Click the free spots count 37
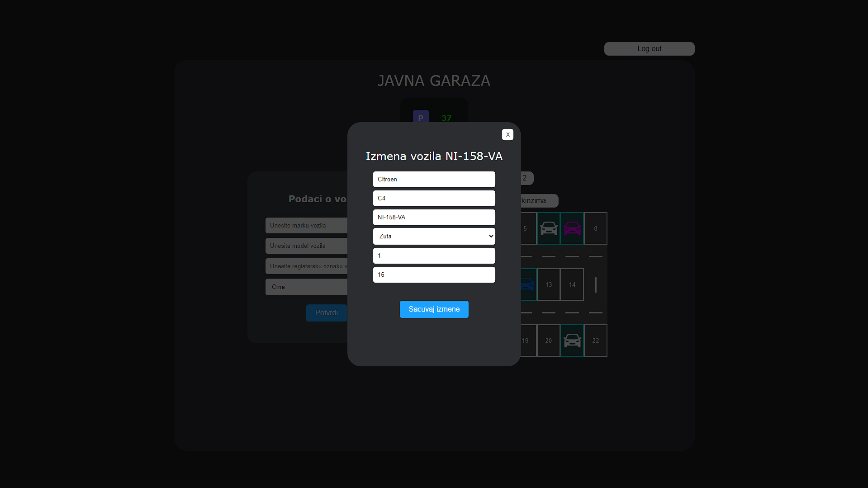Viewport: 868px width, 488px height. tap(446, 118)
